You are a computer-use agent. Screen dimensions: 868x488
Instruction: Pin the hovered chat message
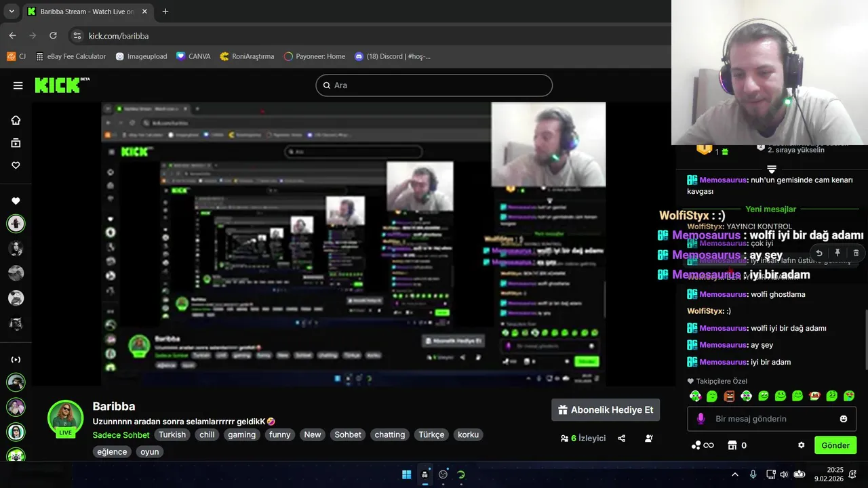pyautogui.click(x=837, y=253)
